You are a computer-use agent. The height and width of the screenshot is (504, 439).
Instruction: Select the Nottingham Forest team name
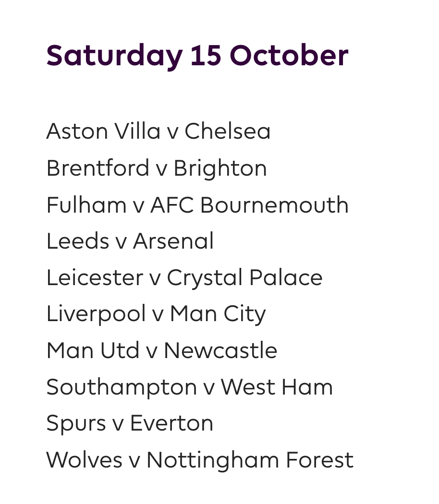(250, 460)
